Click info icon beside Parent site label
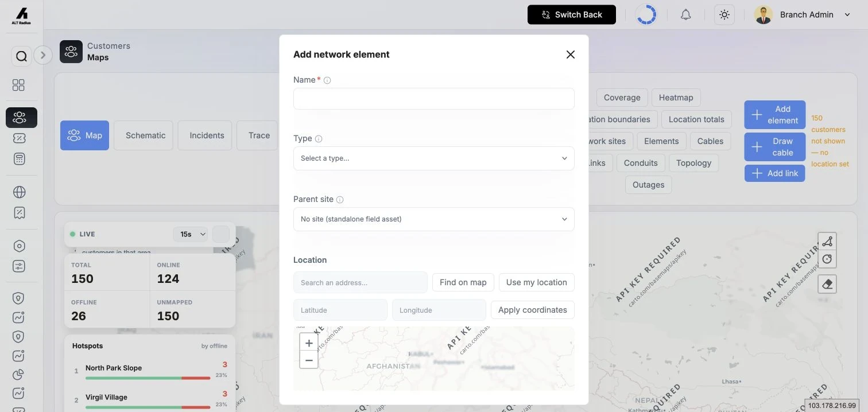Screen dimensions: 868x412 pos(340,200)
